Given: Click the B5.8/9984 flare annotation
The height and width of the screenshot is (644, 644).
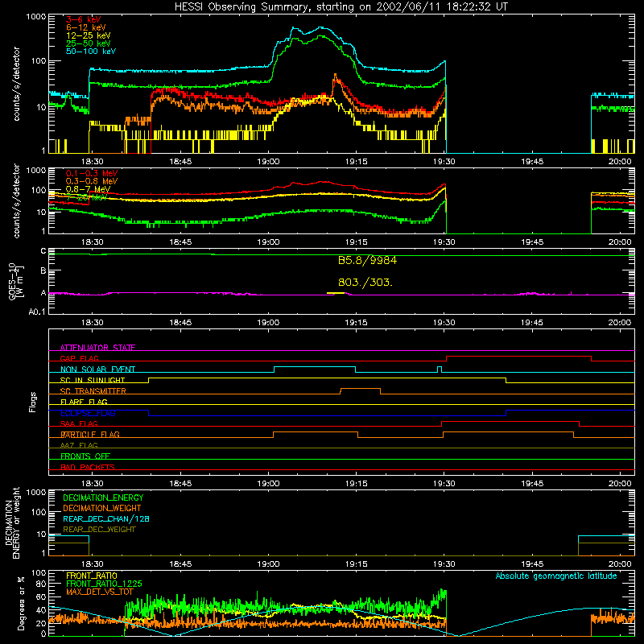Looking at the screenshot, I should [x=368, y=260].
